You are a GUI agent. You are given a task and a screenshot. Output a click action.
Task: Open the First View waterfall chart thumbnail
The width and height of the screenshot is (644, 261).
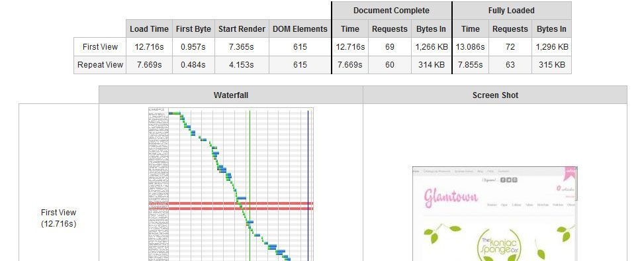point(231,184)
